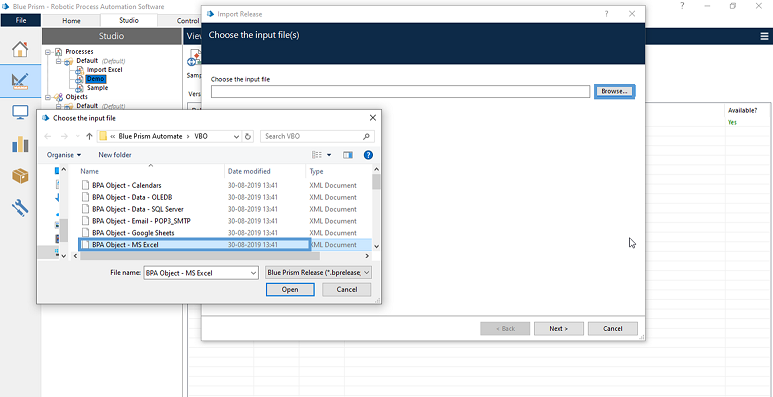Click the help question mark in file dialog
773x397 pixels.
click(368, 155)
